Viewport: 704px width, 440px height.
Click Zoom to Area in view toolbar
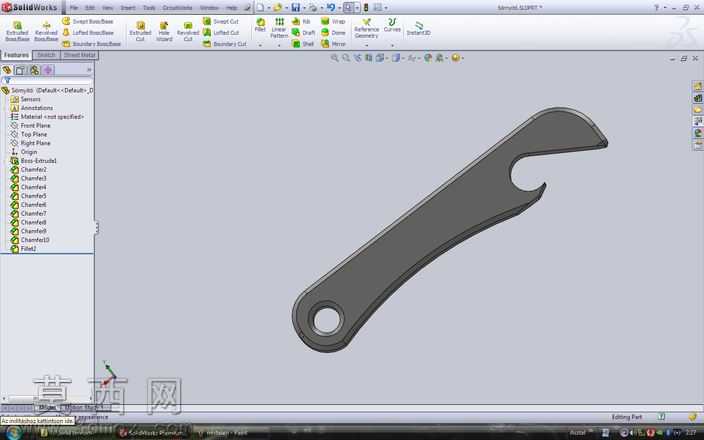346,58
